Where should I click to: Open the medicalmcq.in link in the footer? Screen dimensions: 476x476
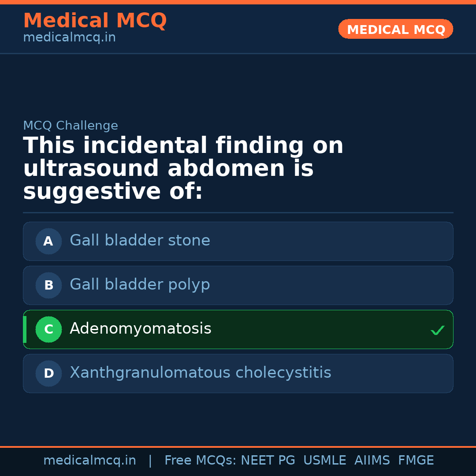pos(89,461)
